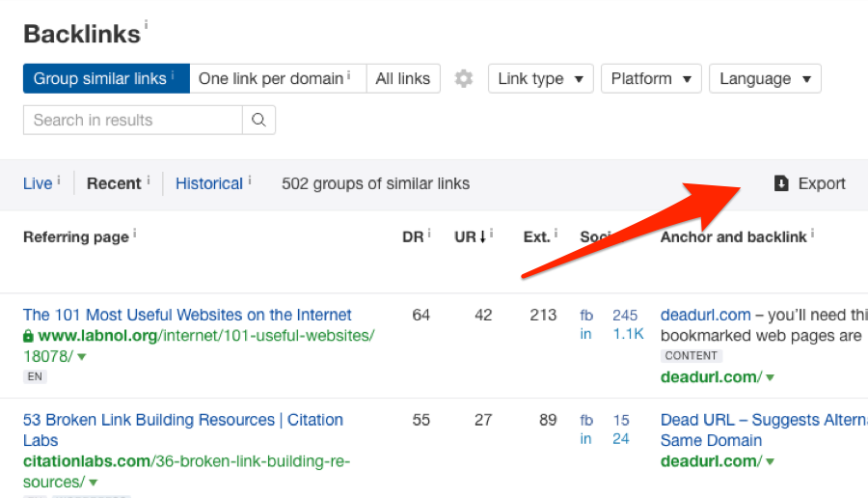The width and height of the screenshot is (868, 498).
Task: Sort by the UR column header
Action: coord(471,237)
